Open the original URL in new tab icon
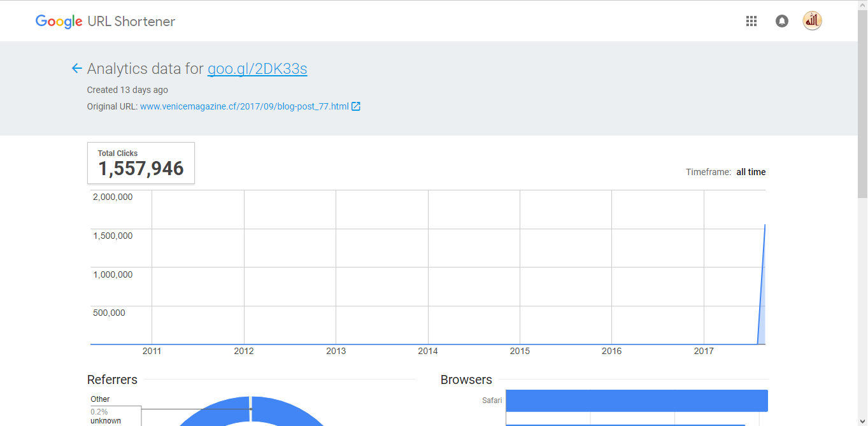 (356, 106)
